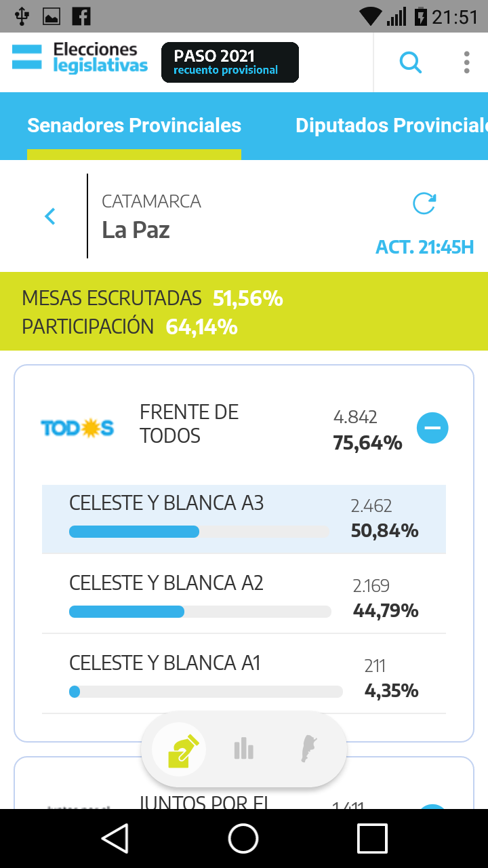
Task: Go back using the left chevron
Action: [50, 216]
